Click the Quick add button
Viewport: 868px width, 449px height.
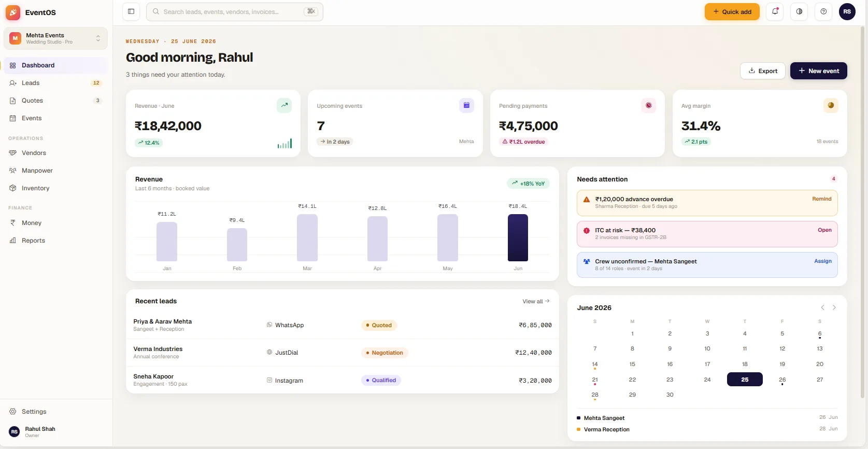[x=732, y=11]
